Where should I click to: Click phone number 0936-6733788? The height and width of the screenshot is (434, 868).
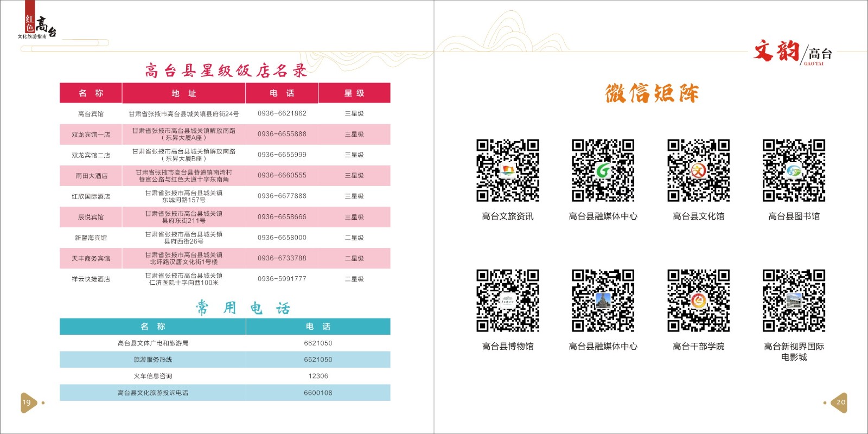pos(282,258)
